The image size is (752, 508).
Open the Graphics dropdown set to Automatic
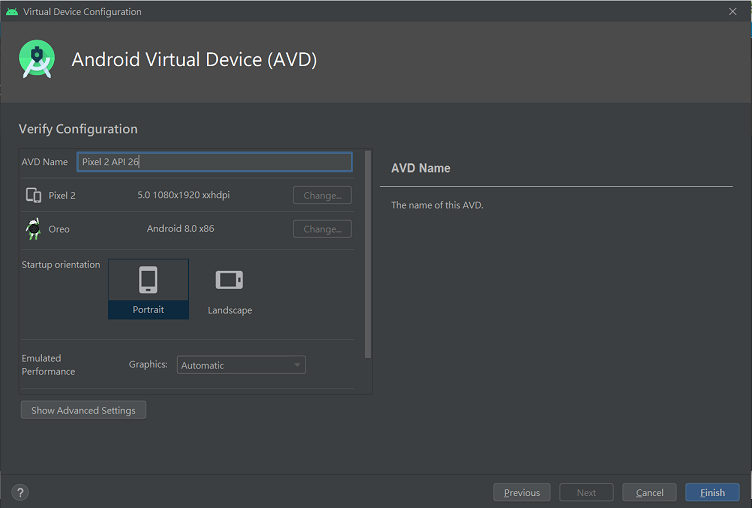click(x=241, y=365)
